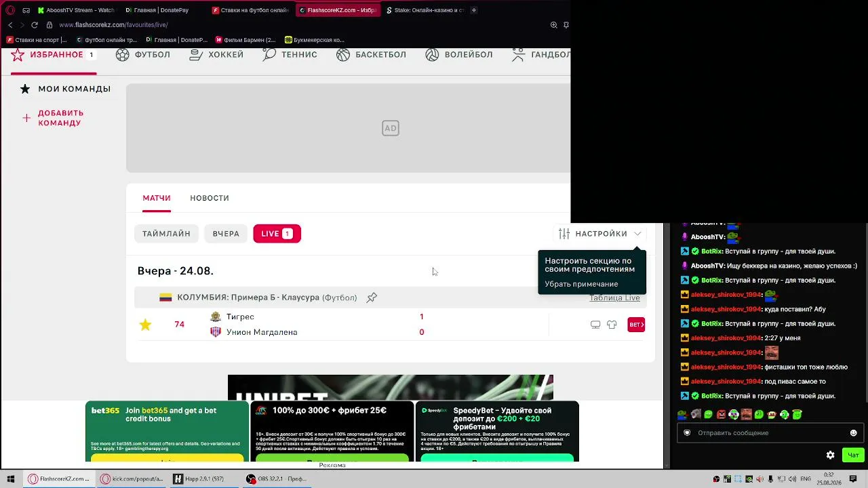This screenshot has height=488, width=868.
Task: Select the LIVE filter
Action: [277, 233]
